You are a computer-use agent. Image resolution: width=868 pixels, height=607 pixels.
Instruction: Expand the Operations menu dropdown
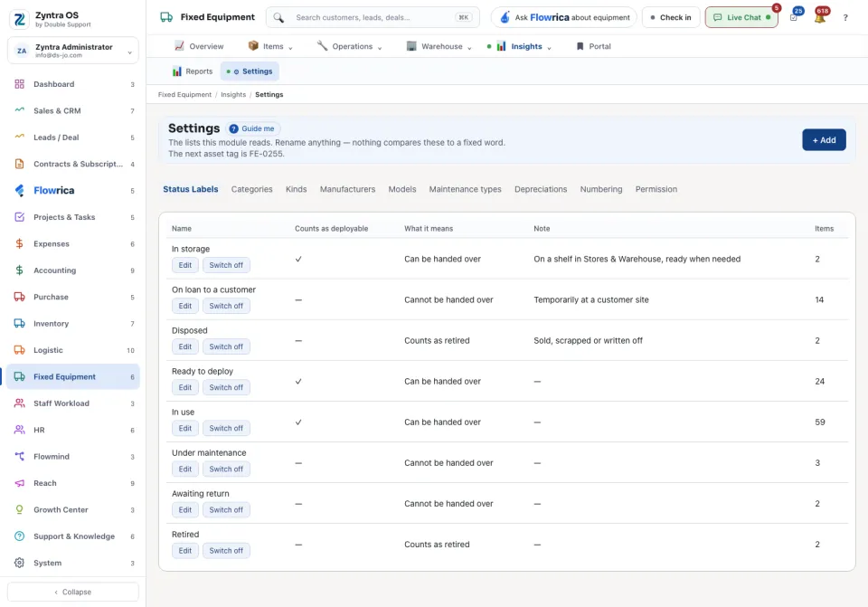coord(349,46)
